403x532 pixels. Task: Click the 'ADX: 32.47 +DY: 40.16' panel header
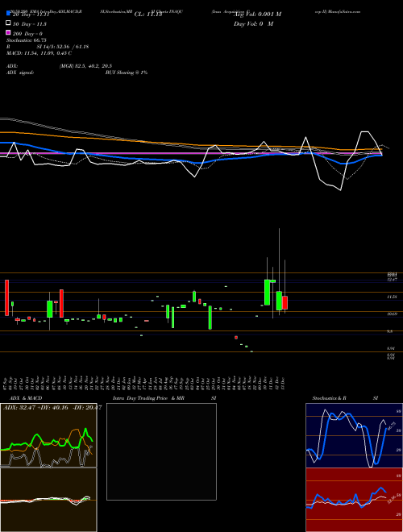pyautogui.click(x=36, y=408)
